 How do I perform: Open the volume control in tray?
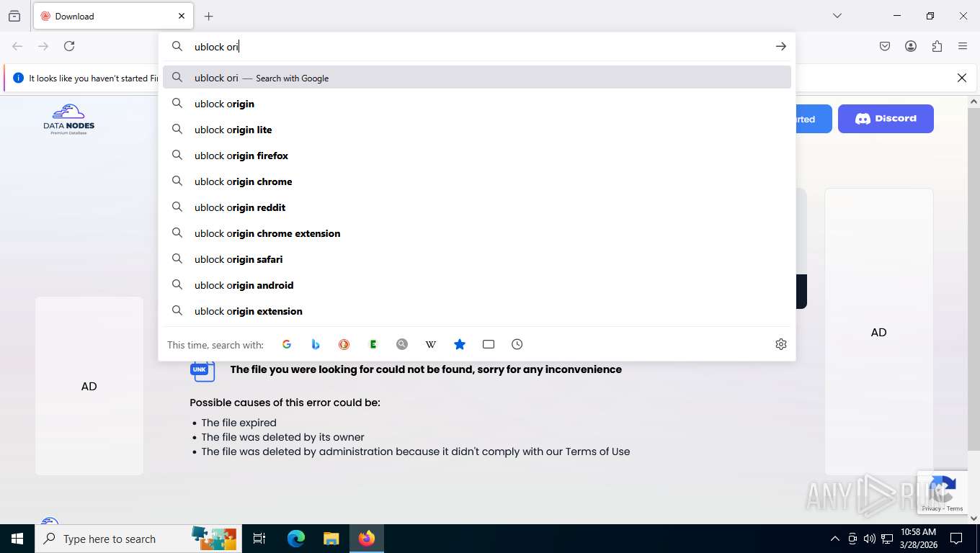click(x=870, y=539)
